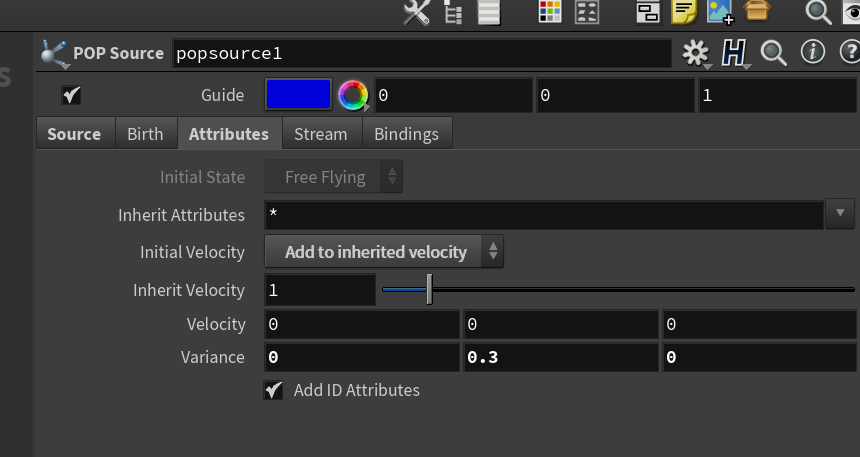Toggle the Add ID Attributes checkbox
This screenshot has width=860, height=457.
click(273, 390)
